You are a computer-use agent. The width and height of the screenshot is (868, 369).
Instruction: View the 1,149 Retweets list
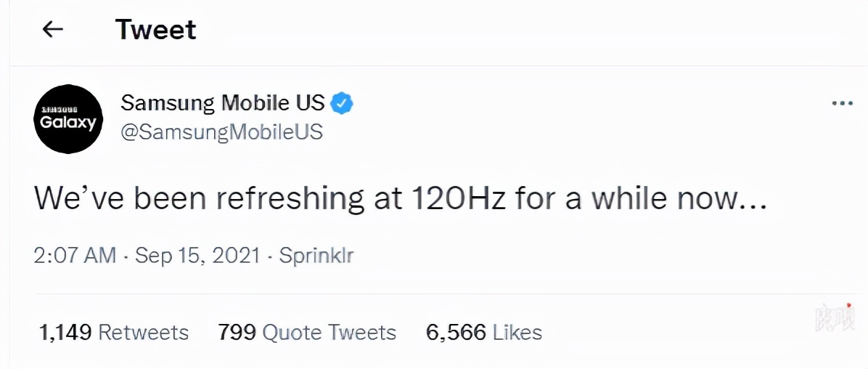tap(113, 333)
